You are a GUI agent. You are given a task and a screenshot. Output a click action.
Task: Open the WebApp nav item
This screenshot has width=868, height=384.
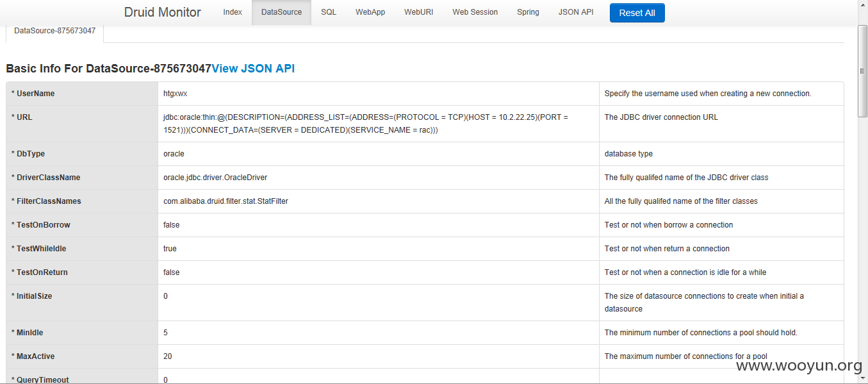[x=370, y=12]
